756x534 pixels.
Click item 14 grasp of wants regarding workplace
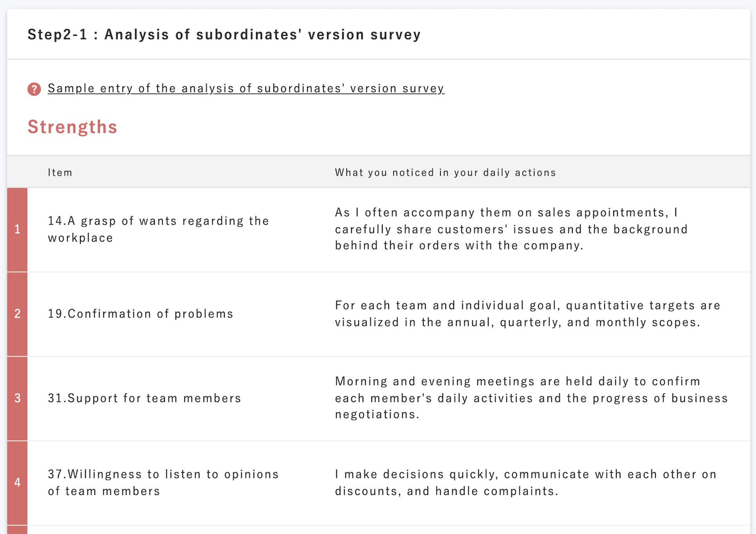(158, 229)
